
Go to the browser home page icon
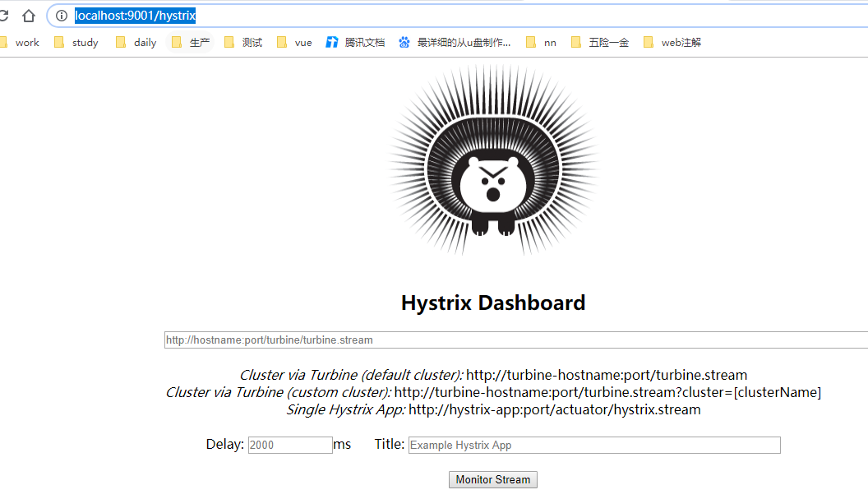tap(29, 16)
